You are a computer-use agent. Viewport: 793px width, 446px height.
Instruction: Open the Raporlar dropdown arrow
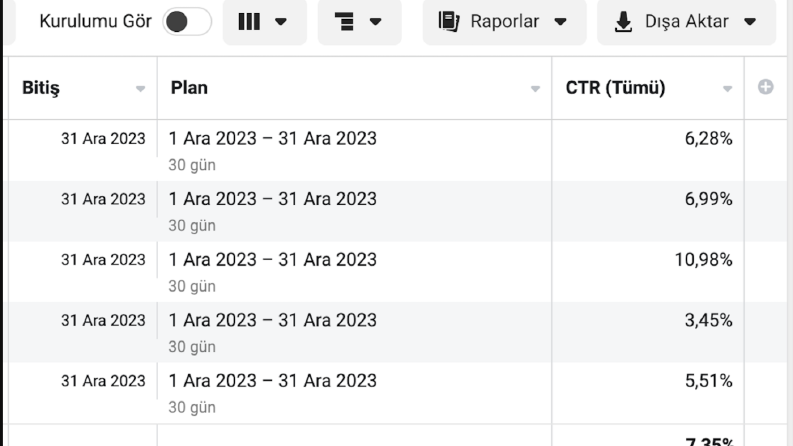click(560, 22)
